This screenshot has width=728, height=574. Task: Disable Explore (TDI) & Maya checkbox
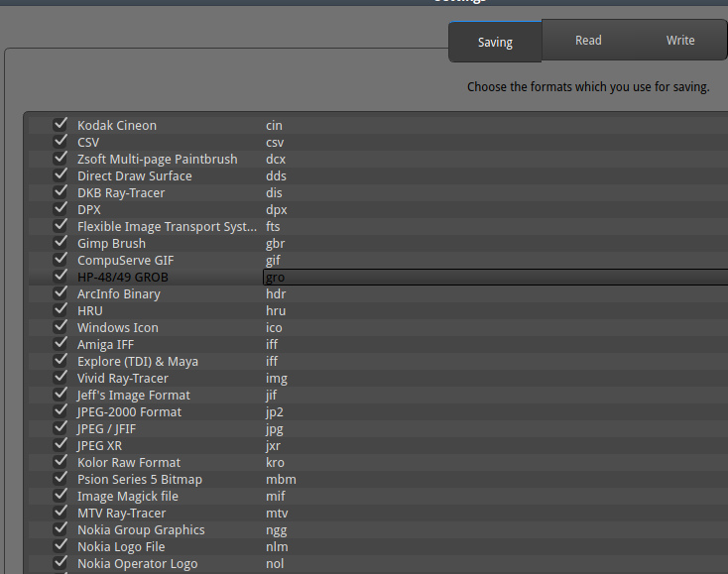pyautogui.click(x=61, y=360)
